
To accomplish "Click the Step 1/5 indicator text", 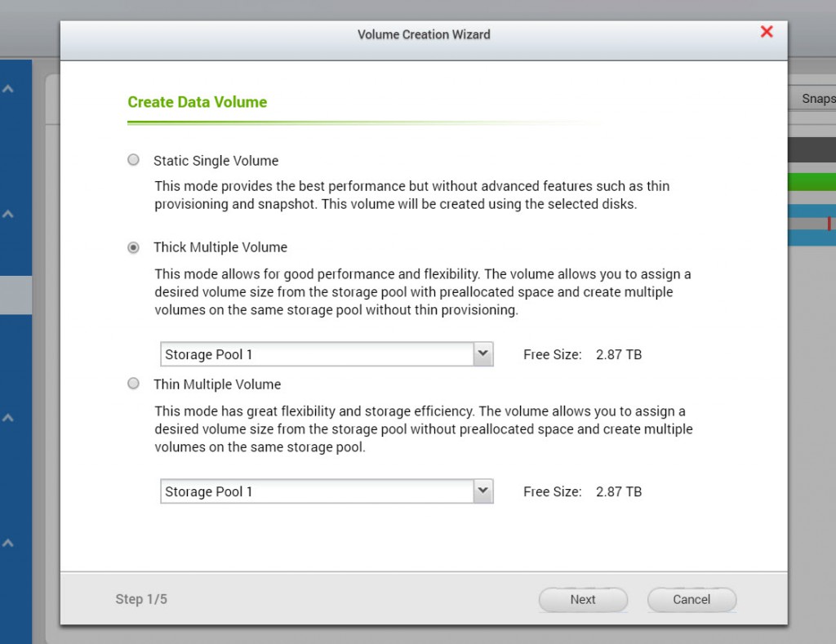I will 141,600.
